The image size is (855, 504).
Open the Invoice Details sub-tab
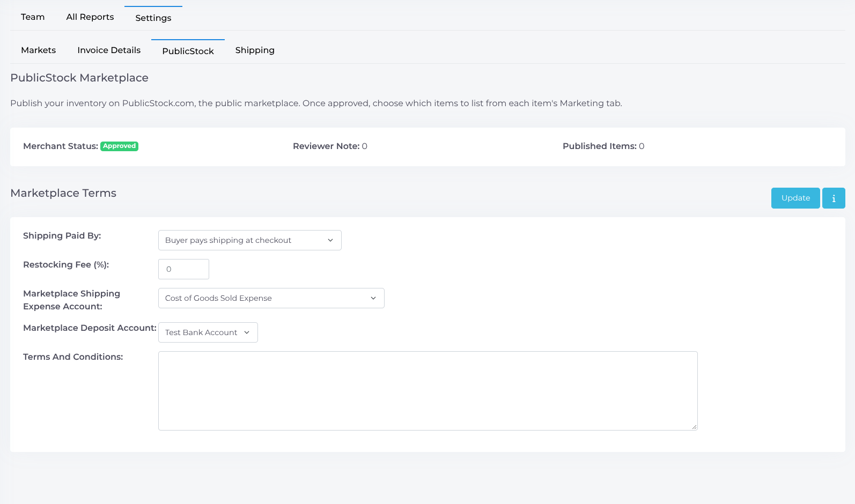tap(109, 50)
